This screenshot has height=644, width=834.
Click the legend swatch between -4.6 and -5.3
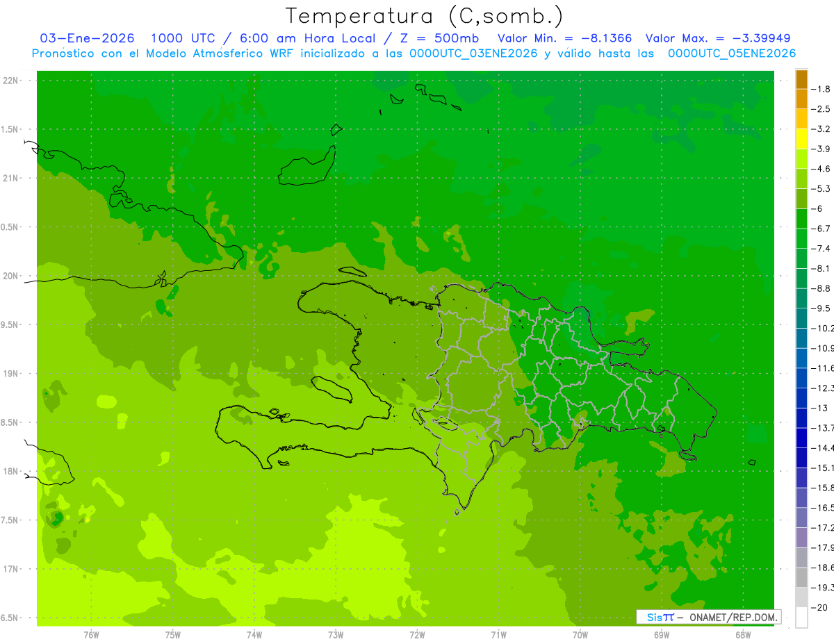click(x=801, y=179)
